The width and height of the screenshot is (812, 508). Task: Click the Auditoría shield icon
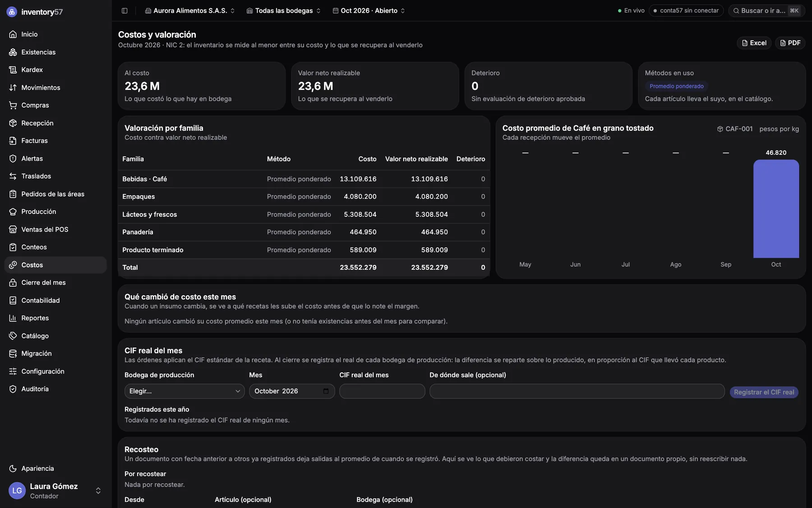(x=13, y=389)
